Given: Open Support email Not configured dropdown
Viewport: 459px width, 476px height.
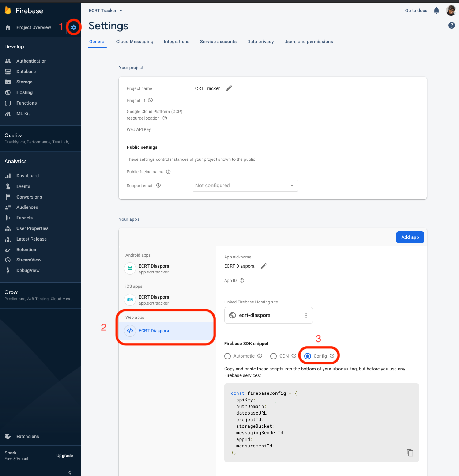Looking at the screenshot, I should pyautogui.click(x=245, y=185).
